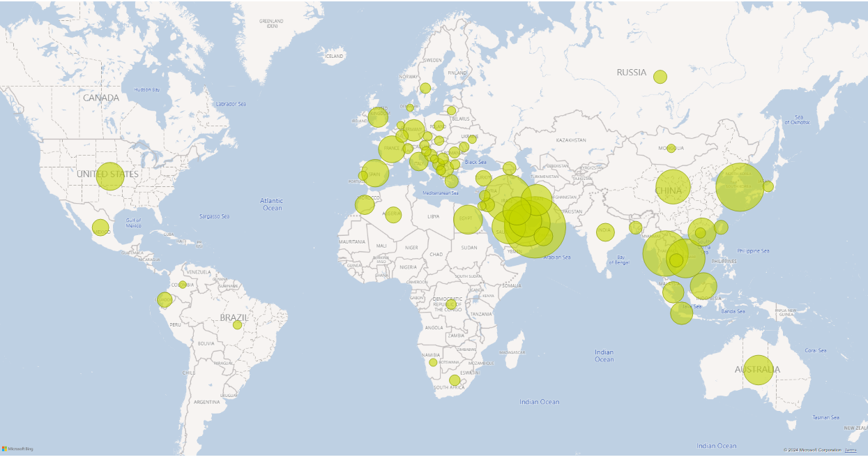Select the Democratic Republic of Congo bubble
This screenshot has width=868, height=457.
pos(451,304)
